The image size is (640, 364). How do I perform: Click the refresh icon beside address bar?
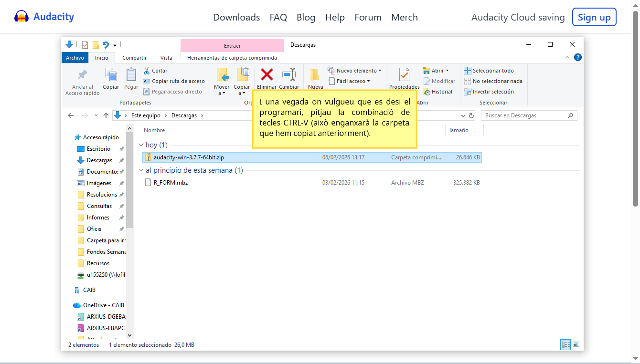(472, 115)
